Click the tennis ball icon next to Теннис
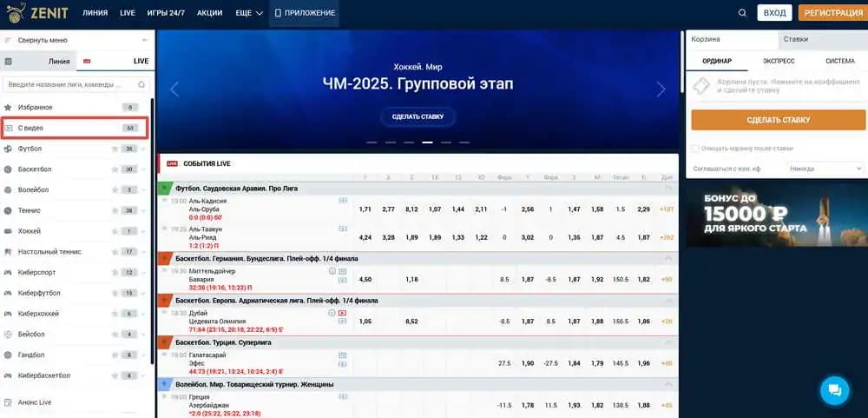 8,210
